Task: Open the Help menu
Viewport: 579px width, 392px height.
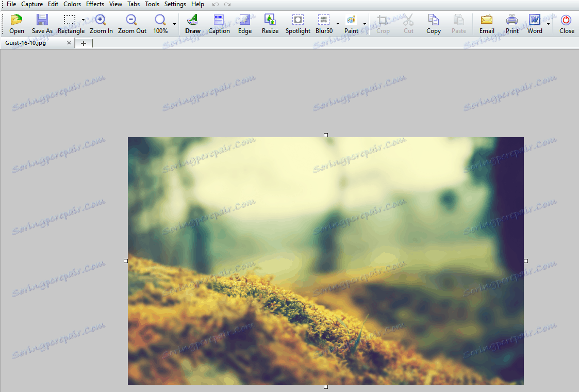Action: point(197,4)
